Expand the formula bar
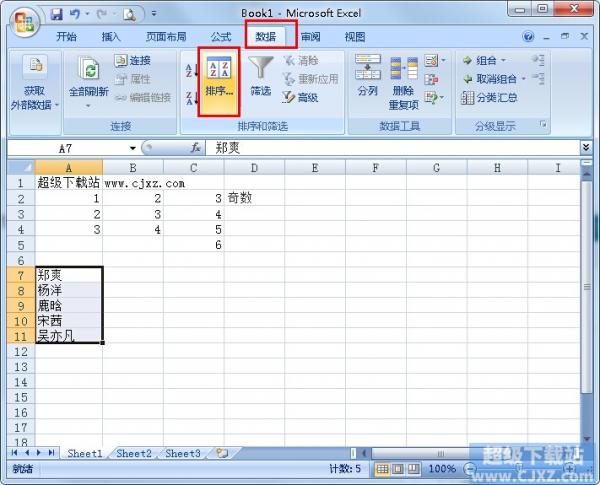This screenshot has height=485, width=600. point(586,147)
